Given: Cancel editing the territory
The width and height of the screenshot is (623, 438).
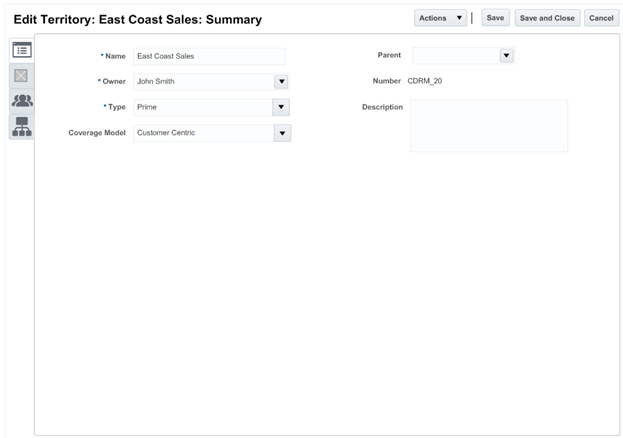Looking at the screenshot, I should click(x=601, y=18).
